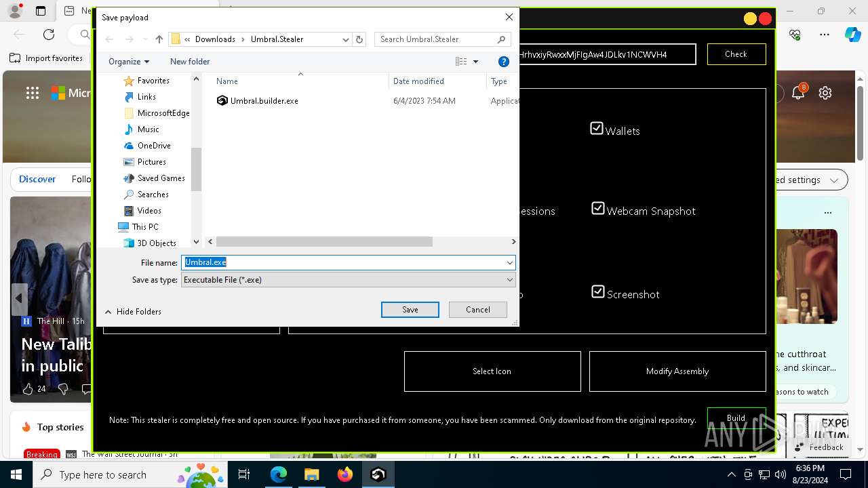Collapse folders with Hide Folders

point(133,312)
